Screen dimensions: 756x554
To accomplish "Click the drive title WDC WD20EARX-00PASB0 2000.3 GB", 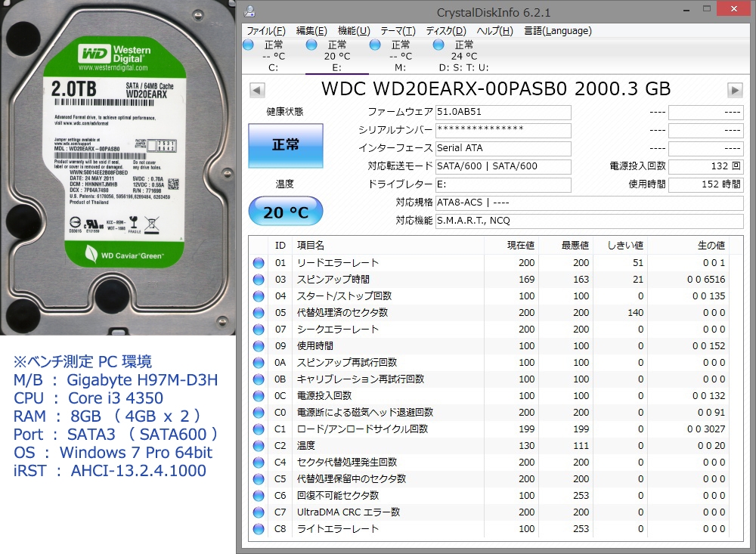I will (496, 89).
